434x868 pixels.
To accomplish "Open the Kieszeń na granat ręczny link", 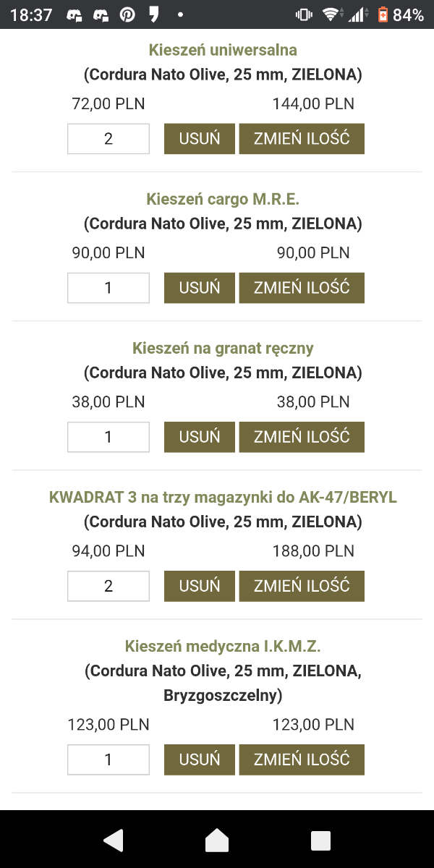I will click(x=223, y=348).
